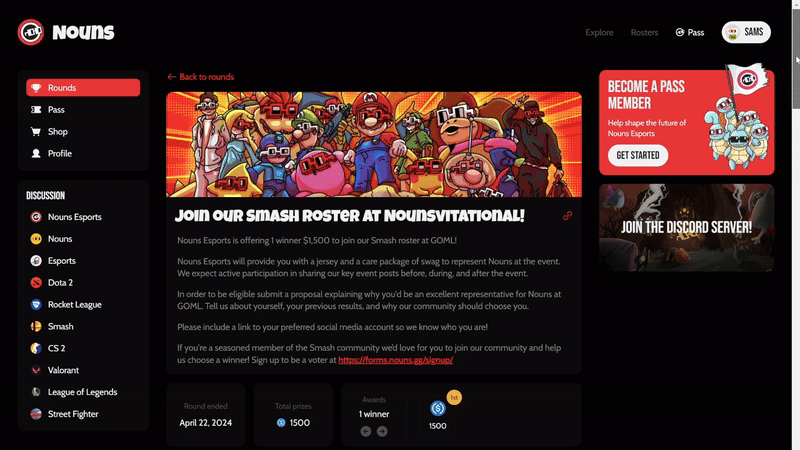Follow the Back to rounds link
Viewport: 800px width, 450px height.
coord(201,77)
